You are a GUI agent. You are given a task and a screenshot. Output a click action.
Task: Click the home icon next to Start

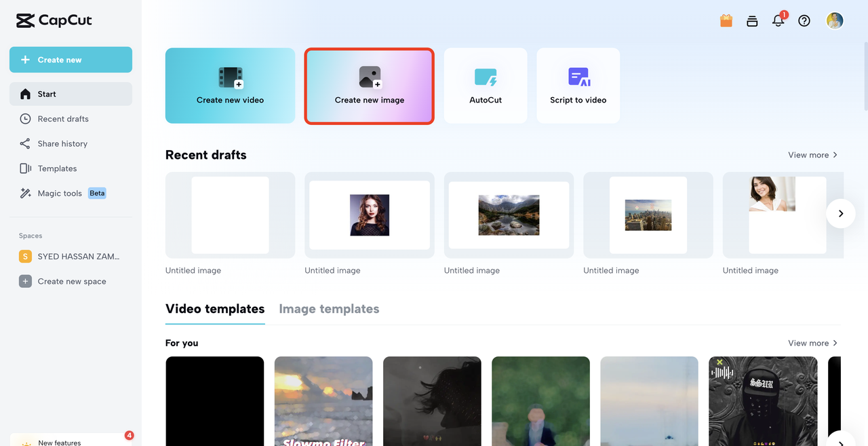click(x=25, y=94)
